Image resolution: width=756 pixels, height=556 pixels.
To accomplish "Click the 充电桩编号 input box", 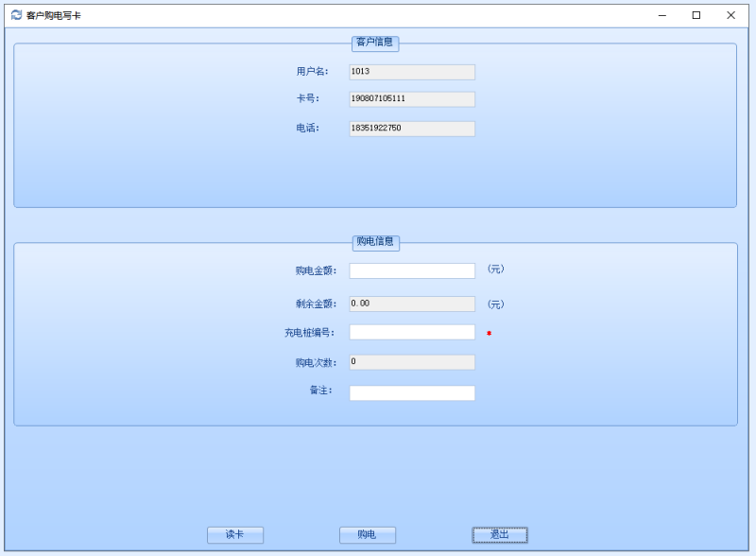I will tap(412, 333).
